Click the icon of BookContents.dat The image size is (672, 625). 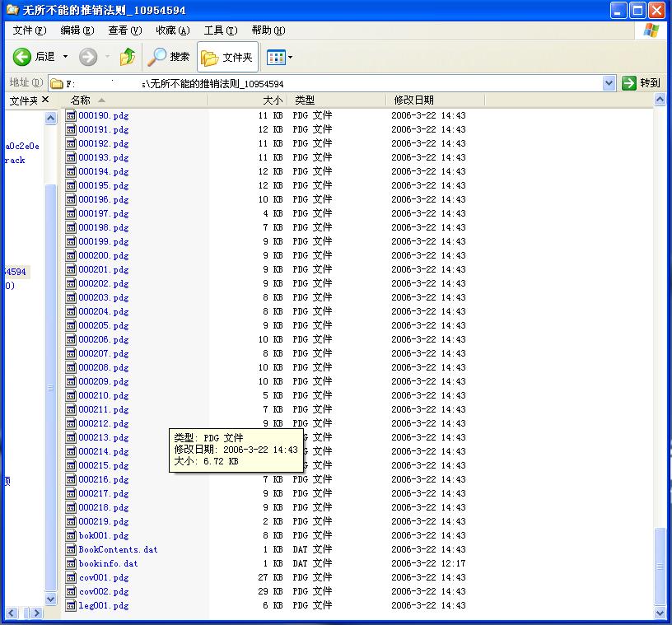point(71,549)
